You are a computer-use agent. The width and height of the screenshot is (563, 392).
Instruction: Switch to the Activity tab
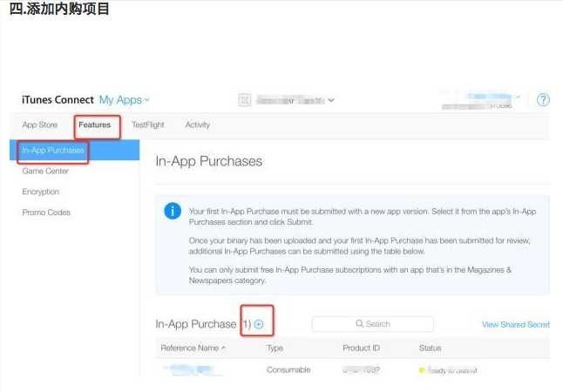click(198, 125)
